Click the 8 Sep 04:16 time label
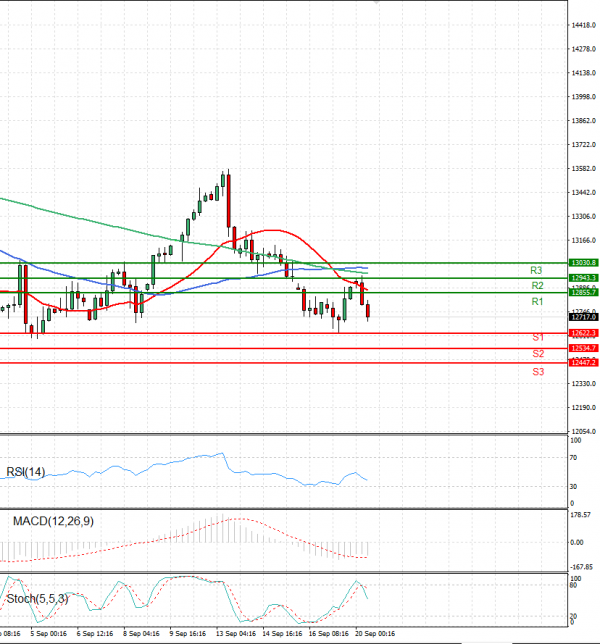This screenshot has height=644, width=600. (141, 634)
